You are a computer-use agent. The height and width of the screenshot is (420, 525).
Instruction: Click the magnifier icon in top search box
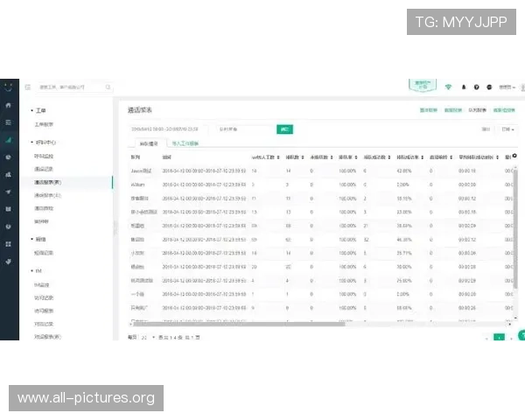coord(108,87)
